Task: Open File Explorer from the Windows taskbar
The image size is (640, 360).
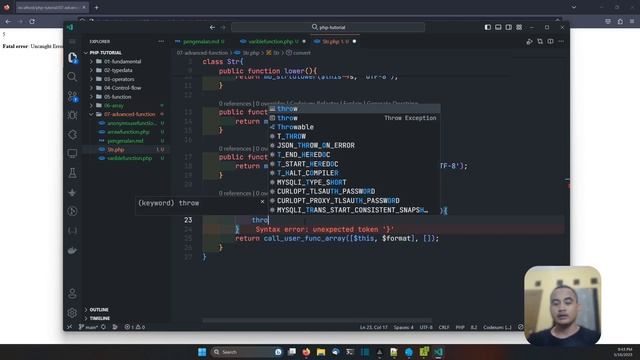Action: [321, 352]
